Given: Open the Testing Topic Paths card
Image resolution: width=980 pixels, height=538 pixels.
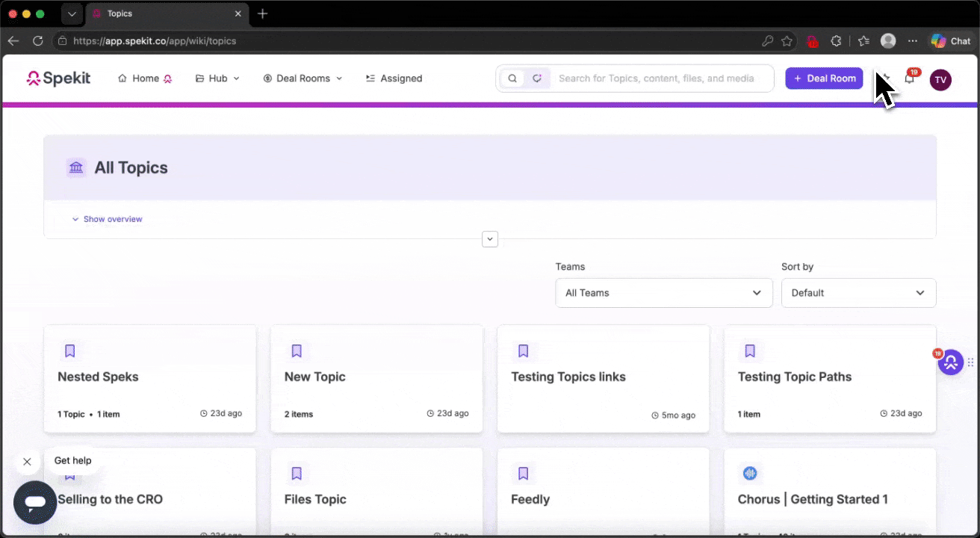Looking at the screenshot, I should point(830,378).
